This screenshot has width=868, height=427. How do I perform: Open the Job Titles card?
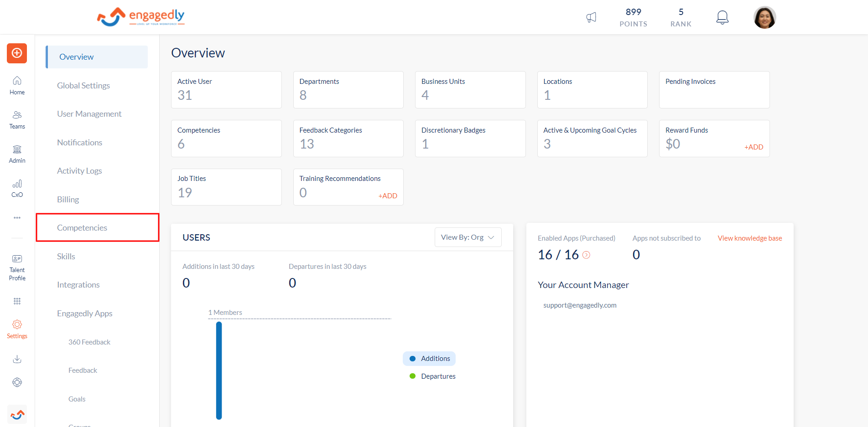(x=226, y=187)
